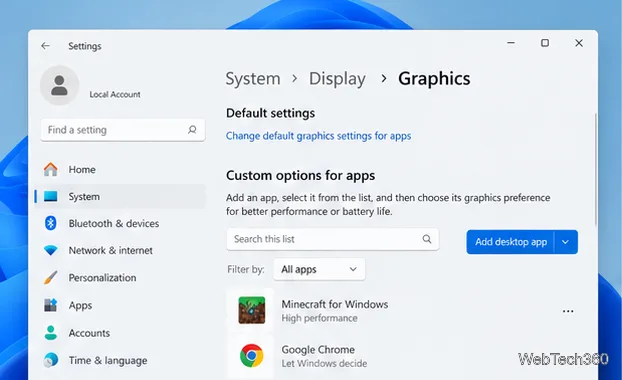
Task: Click the Google Chrome app icon
Action: 251,355
